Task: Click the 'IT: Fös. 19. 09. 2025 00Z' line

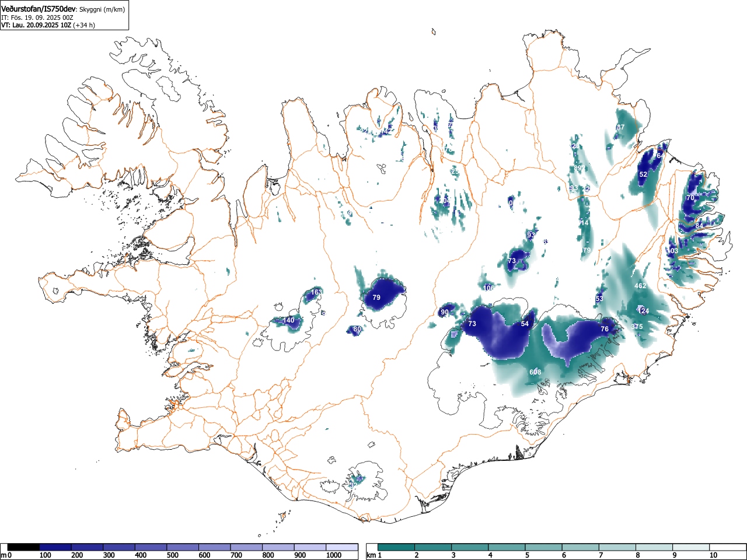Action: 37,17
